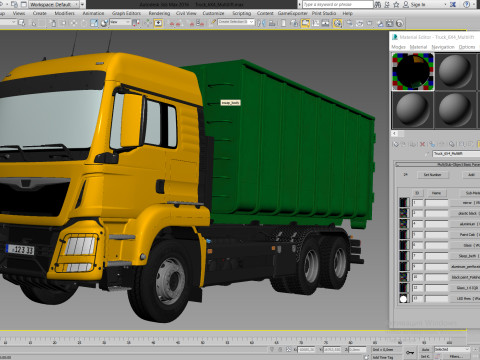The width and height of the screenshot is (480, 360).
Task: Click the favorites star icon in title bar
Action: pos(396,4)
